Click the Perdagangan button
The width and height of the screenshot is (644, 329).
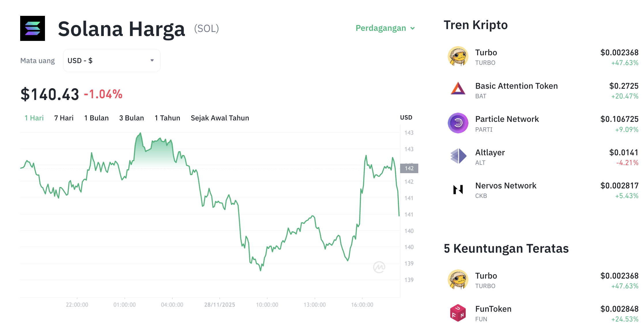pyautogui.click(x=381, y=28)
